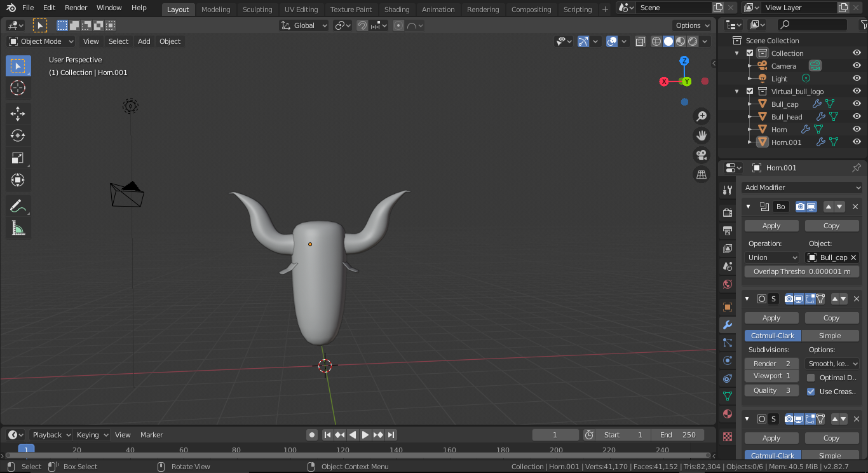The width and height of the screenshot is (868, 473).
Task: Open the World properties tab
Action: pos(728,284)
